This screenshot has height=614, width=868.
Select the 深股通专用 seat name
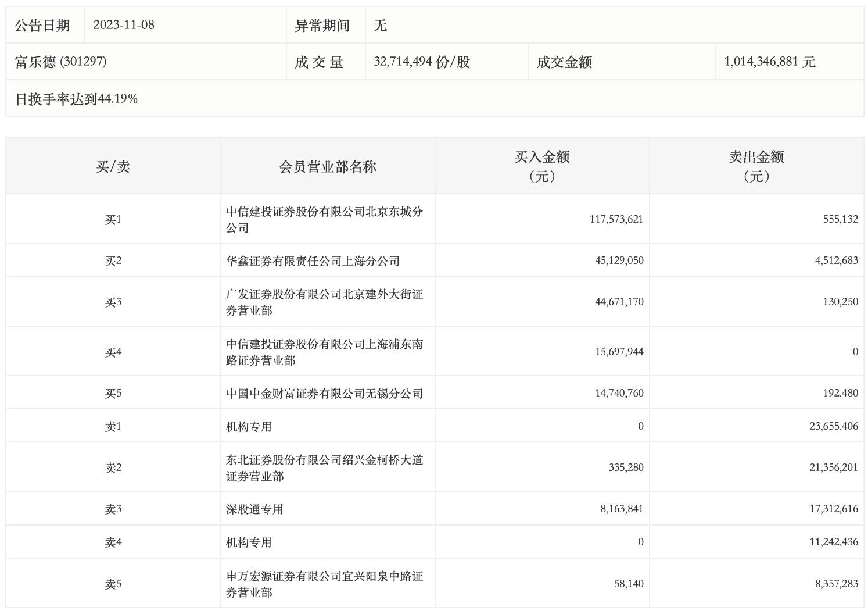click(x=254, y=509)
